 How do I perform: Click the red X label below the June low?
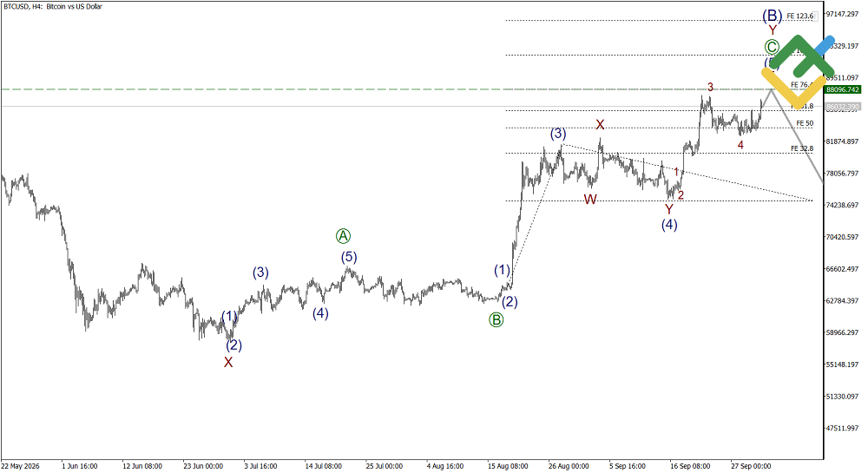point(228,363)
